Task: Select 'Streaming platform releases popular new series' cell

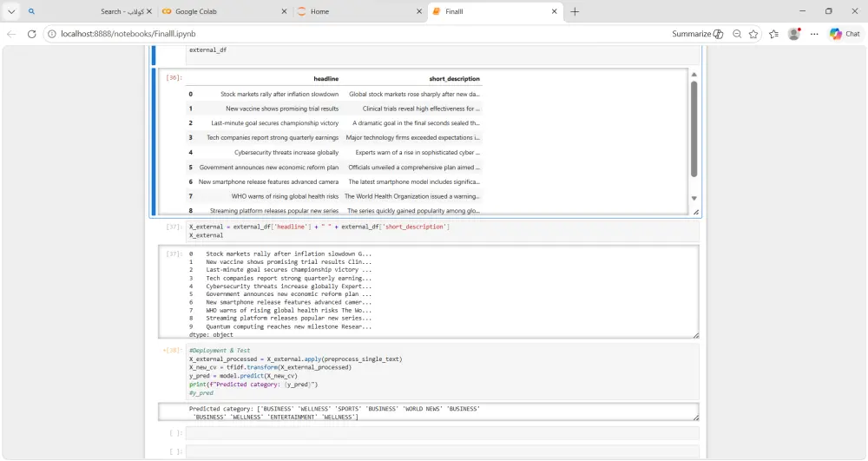Action: pyautogui.click(x=274, y=210)
